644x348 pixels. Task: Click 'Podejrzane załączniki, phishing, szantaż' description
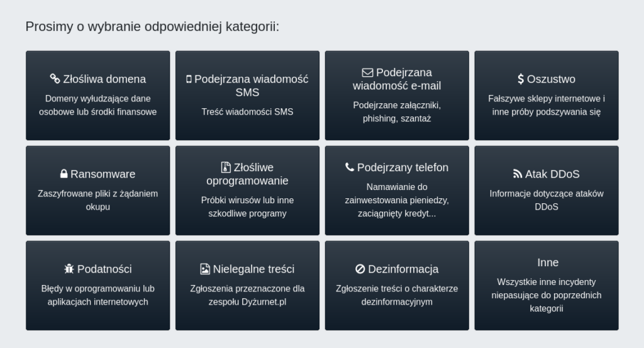pyautogui.click(x=397, y=111)
